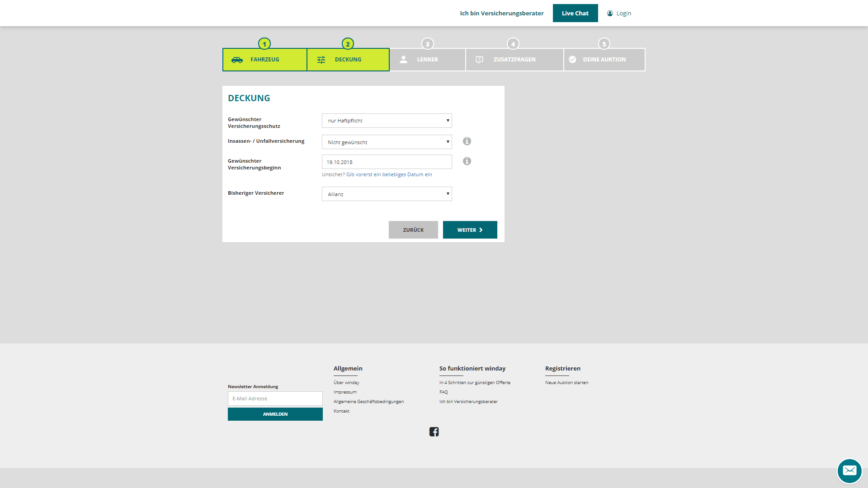Click the speech bubble icon on Zusatzfragen
The height and width of the screenshot is (488, 868).
point(480,59)
